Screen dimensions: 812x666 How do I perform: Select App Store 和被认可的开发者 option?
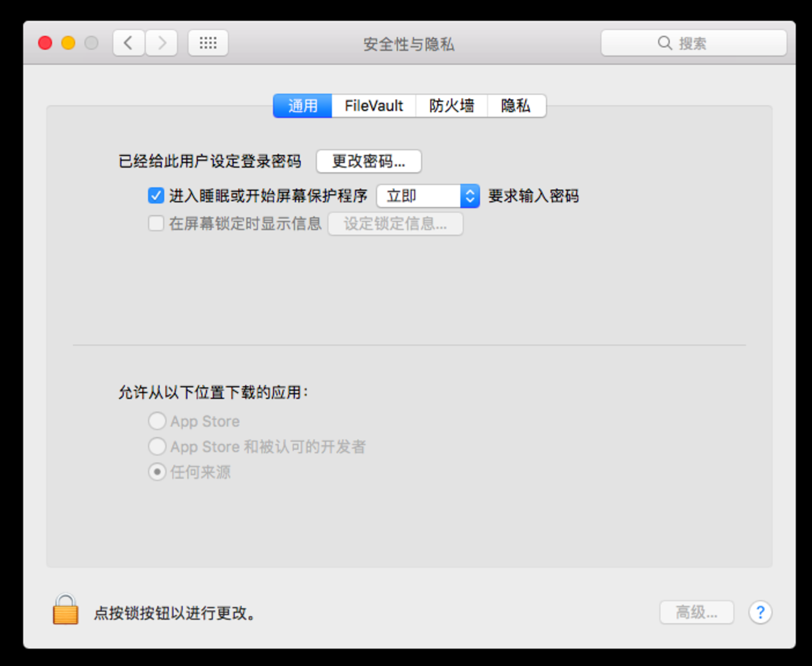157,446
